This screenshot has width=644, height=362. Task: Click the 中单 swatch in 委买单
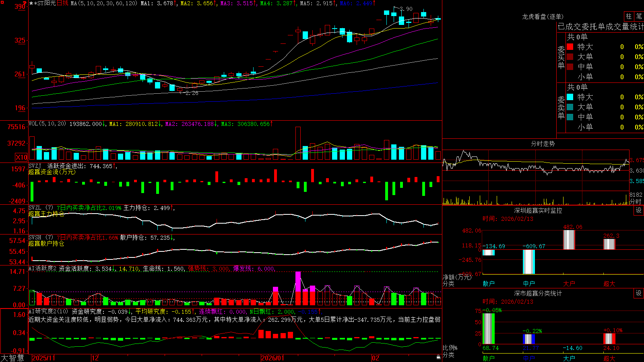pyautogui.click(x=570, y=67)
